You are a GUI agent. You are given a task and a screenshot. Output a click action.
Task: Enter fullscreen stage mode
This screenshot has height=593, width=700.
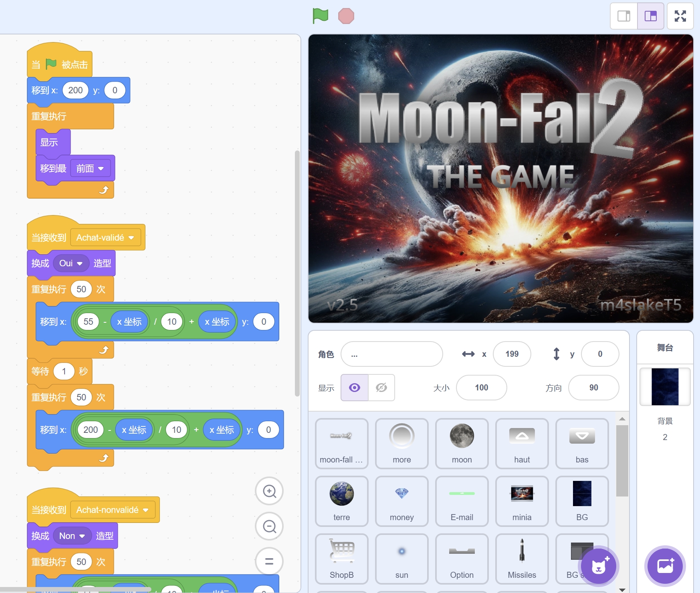click(680, 16)
